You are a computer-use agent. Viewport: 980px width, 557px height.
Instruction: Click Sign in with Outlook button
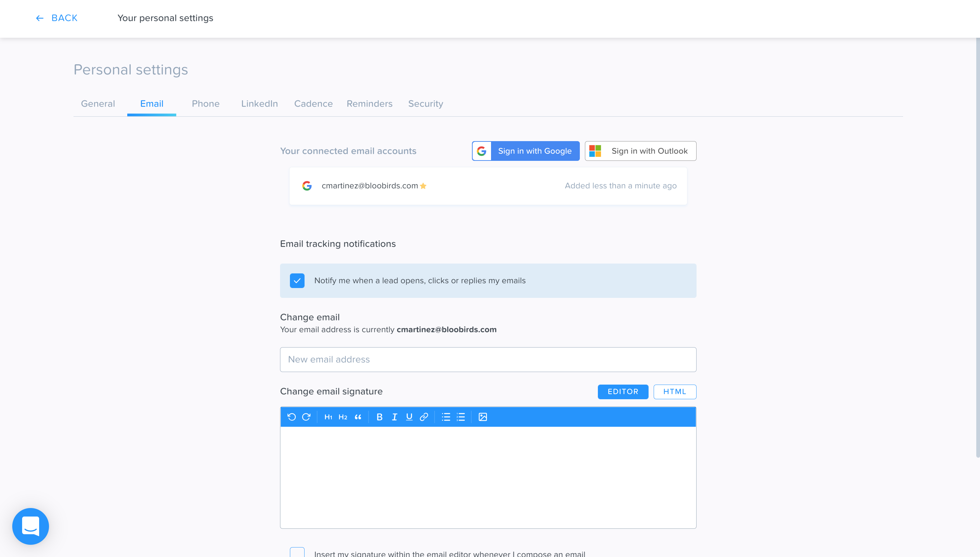tap(640, 151)
